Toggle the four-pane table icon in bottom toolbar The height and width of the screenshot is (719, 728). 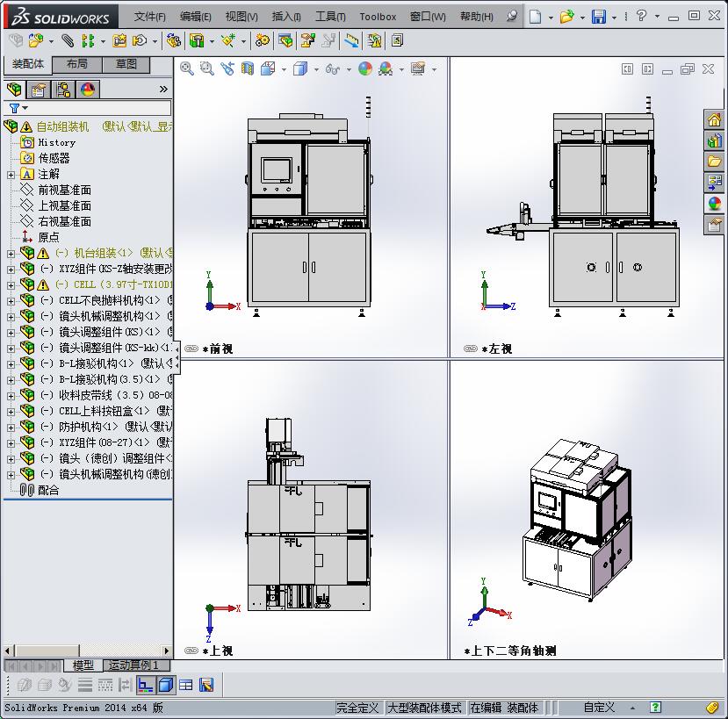click(186, 685)
